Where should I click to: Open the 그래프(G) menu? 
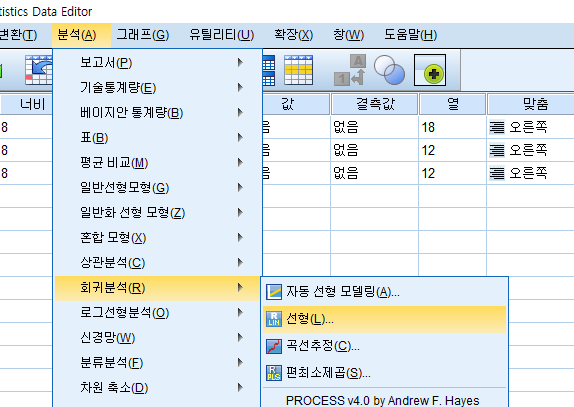[142, 35]
